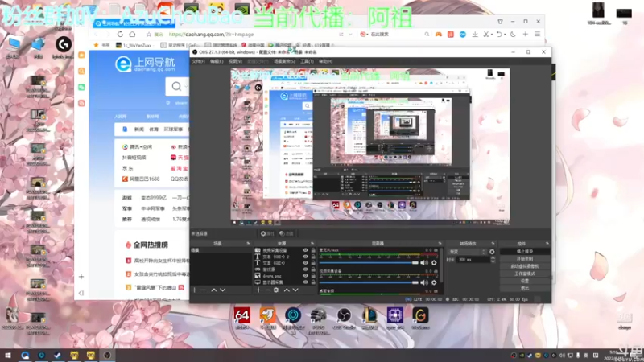644x362 pixels.
Task: Bookmark the page with the star icon
Action: pyautogui.click(x=149, y=35)
